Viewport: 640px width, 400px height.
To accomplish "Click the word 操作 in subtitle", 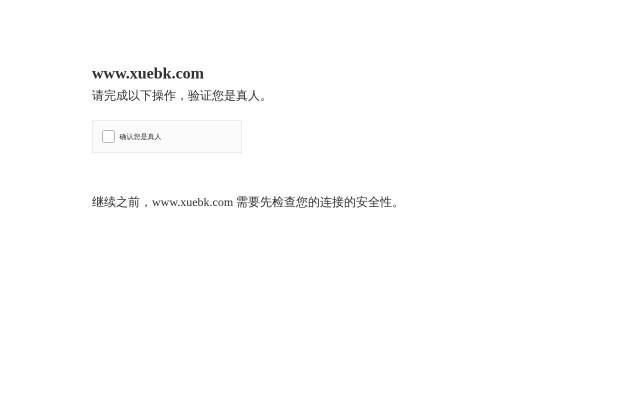I will coord(164,96).
